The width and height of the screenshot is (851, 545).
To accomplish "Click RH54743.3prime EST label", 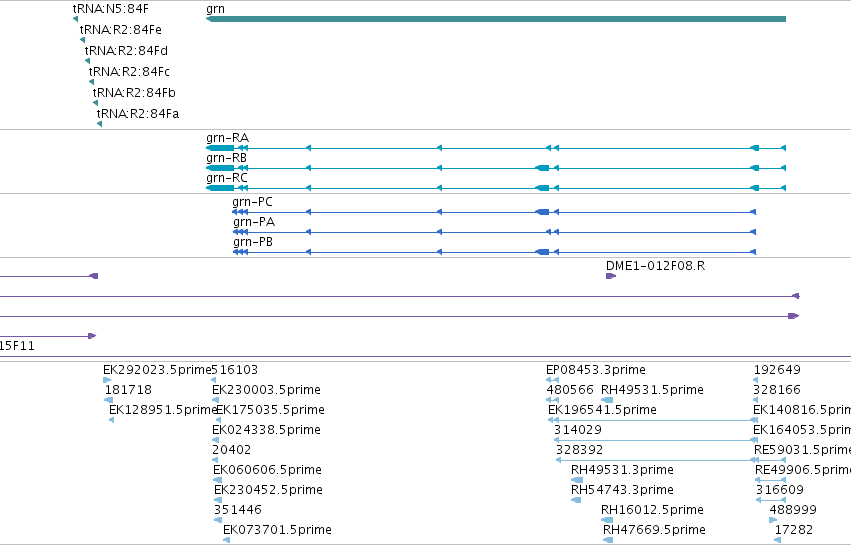I will tap(623, 490).
